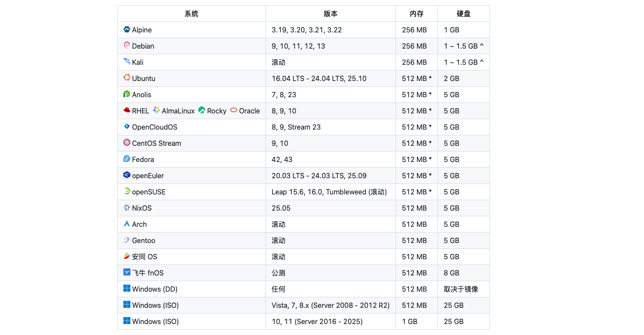
Task: Click the RHEL red hat icon
Action: click(126, 110)
